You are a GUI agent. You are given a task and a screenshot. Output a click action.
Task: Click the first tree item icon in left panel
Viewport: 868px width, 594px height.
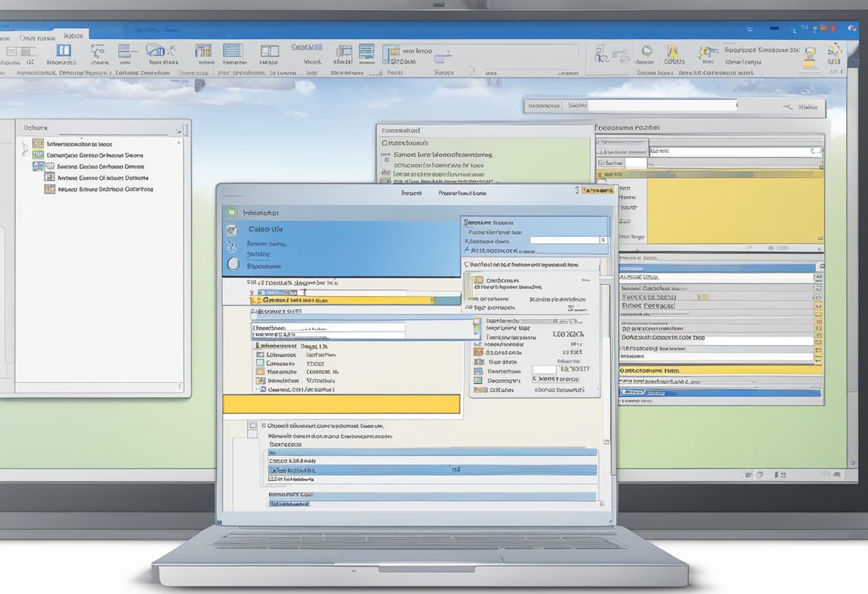[x=38, y=144]
